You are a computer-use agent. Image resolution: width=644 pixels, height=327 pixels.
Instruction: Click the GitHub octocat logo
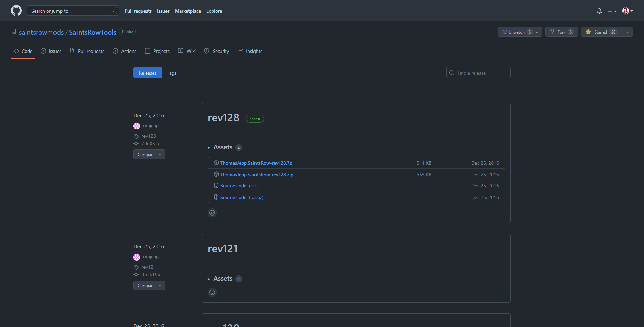(16, 11)
